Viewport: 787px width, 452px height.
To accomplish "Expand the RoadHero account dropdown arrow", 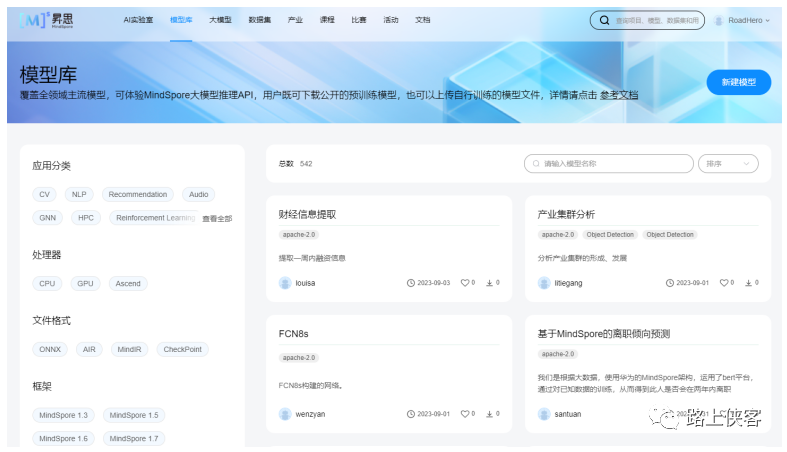I will click(x=767, y=21).
